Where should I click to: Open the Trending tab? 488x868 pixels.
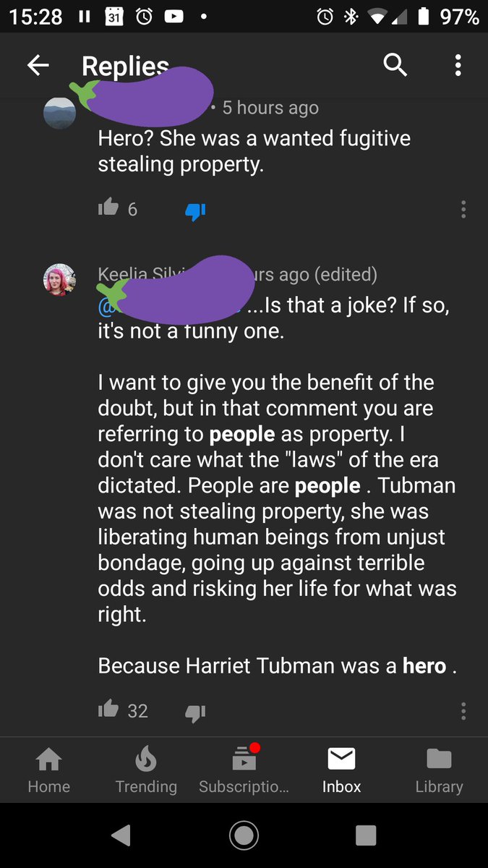[146, 770]
